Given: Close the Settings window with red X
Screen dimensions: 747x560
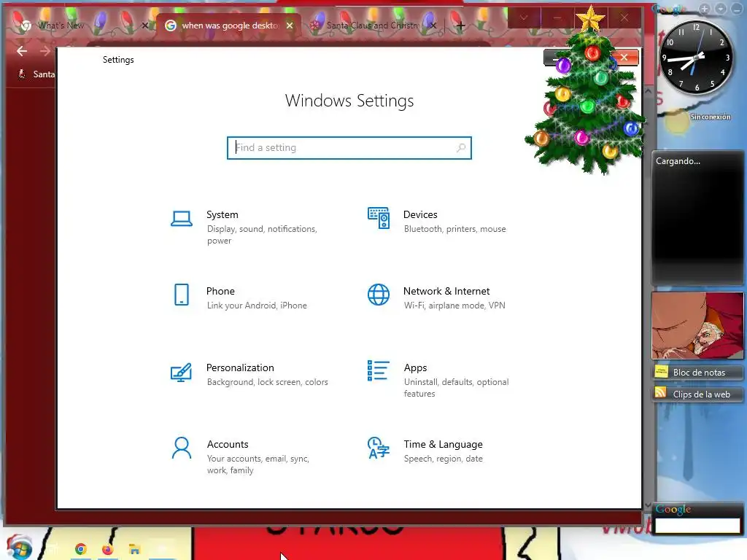Looking at the screenshot, I should 624,57.
